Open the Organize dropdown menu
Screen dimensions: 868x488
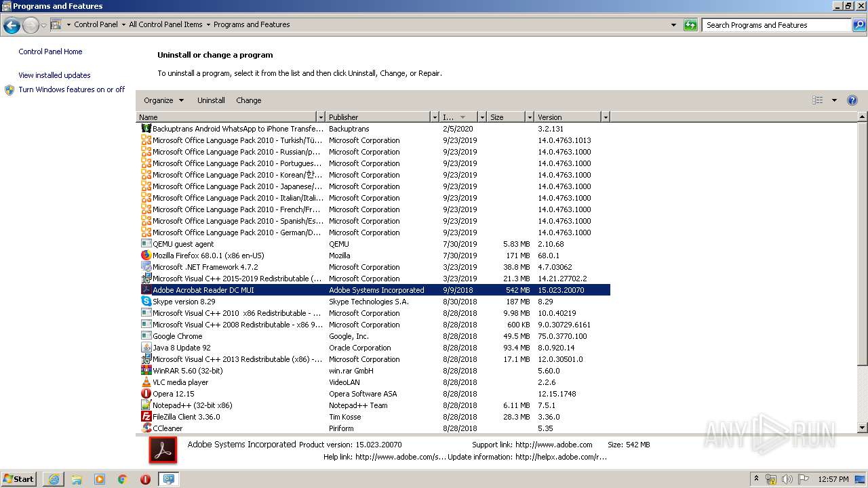163,100
